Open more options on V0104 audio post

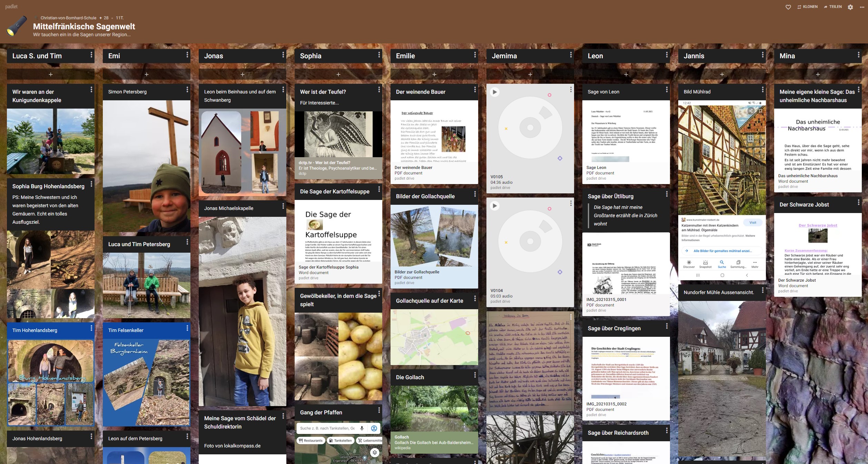coord(571,203)
